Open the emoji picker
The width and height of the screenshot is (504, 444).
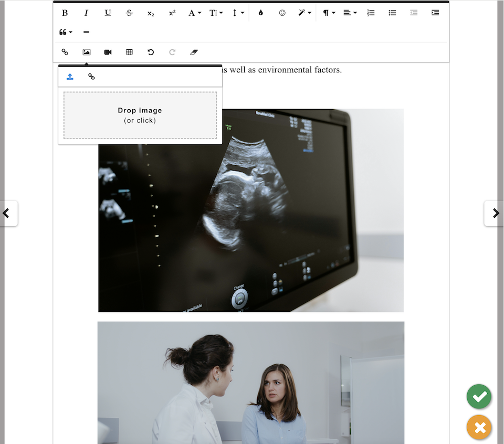pos(282,13)
